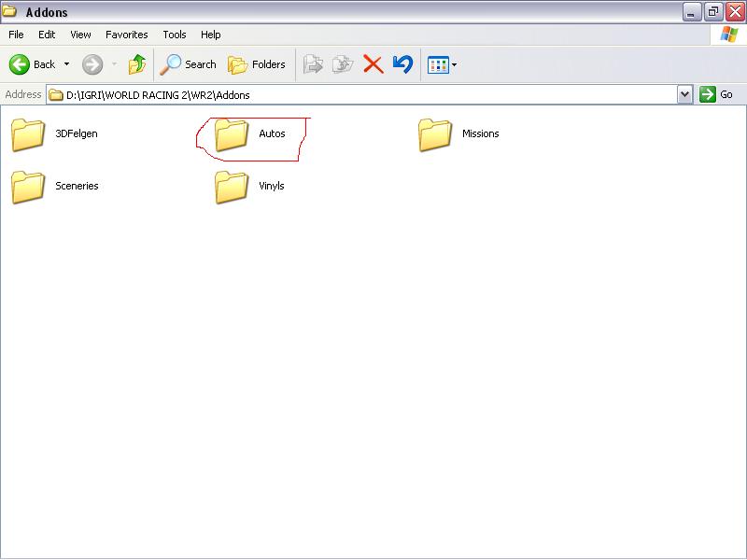Select the Sceneries folder icon
Screen dimensions: 747x560
coord(28,187)
